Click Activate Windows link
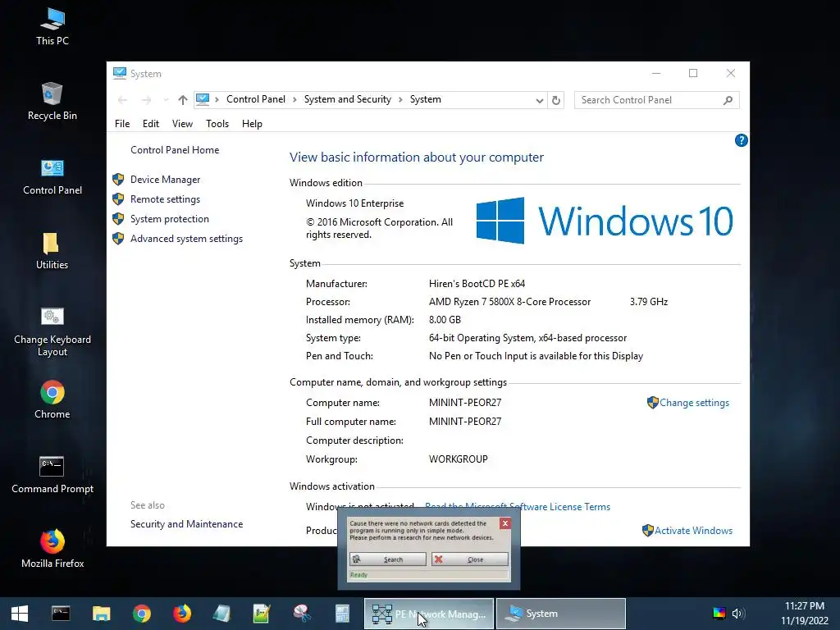Viewport: 840px width, 630px height. click(693, 531)
